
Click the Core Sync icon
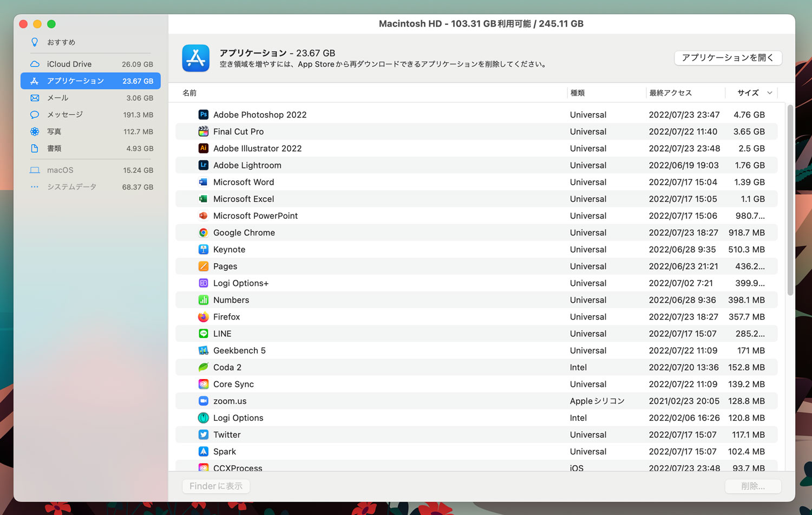pos(204,384)
